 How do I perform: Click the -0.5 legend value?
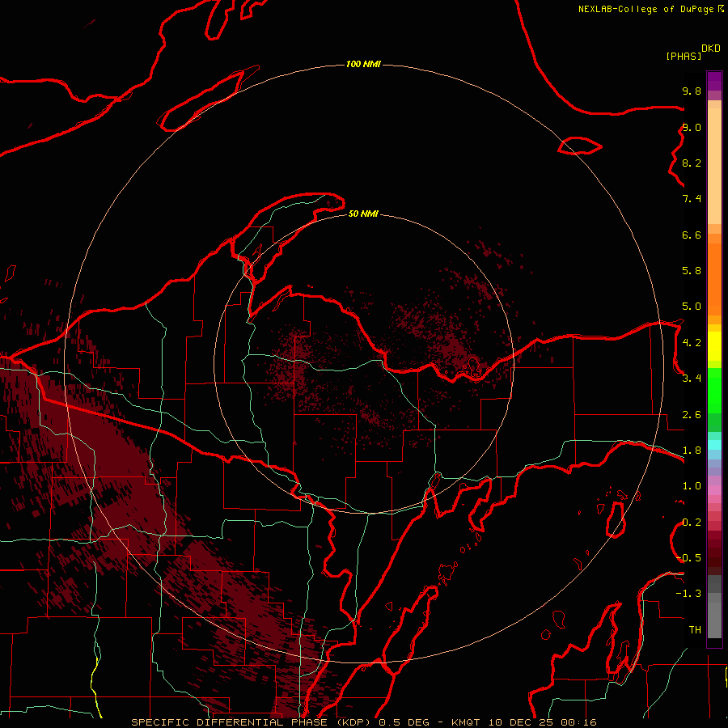click(x=688, y=558)
